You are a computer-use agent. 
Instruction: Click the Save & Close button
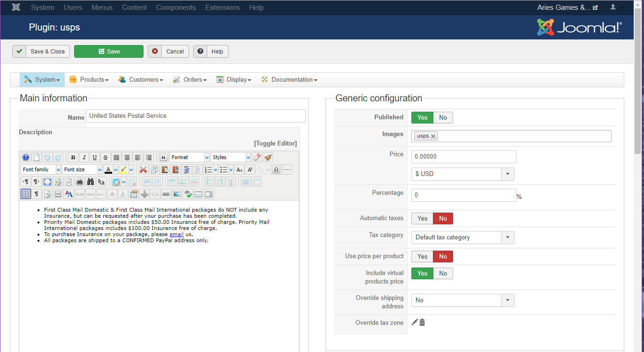coord(41,52)
